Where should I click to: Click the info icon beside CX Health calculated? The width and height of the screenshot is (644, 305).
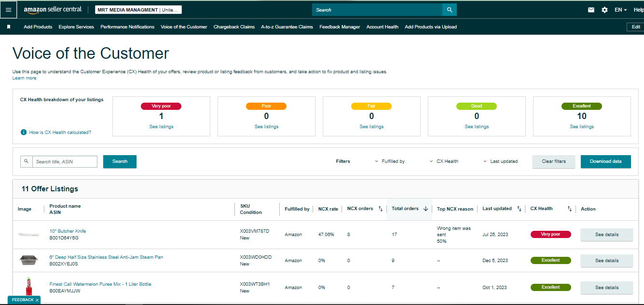24,132
